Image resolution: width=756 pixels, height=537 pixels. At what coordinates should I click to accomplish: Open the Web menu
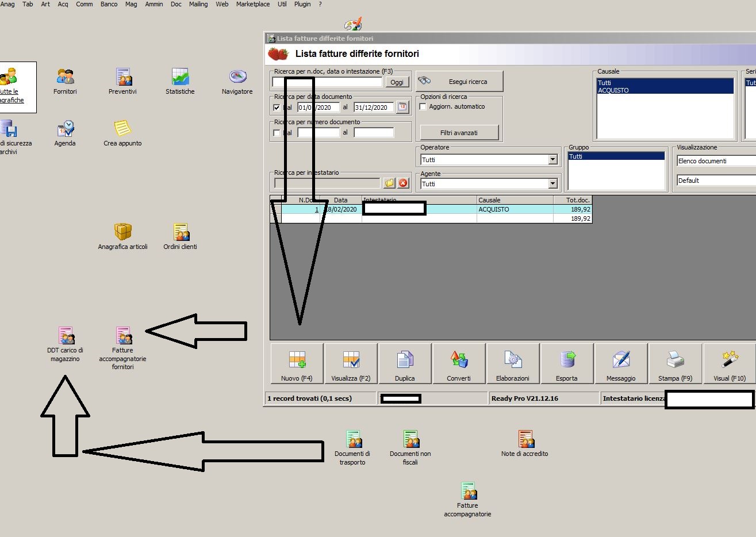(222, 4)
